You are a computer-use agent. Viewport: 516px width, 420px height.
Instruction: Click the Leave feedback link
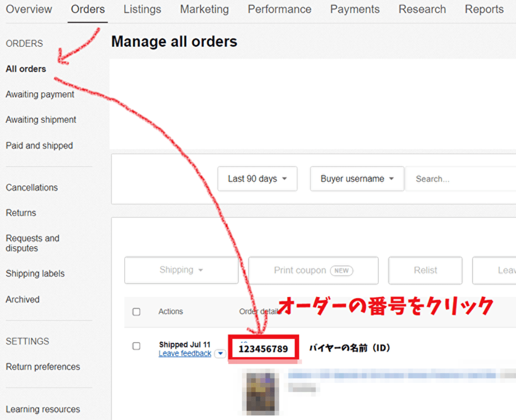[x=185, y=353]
